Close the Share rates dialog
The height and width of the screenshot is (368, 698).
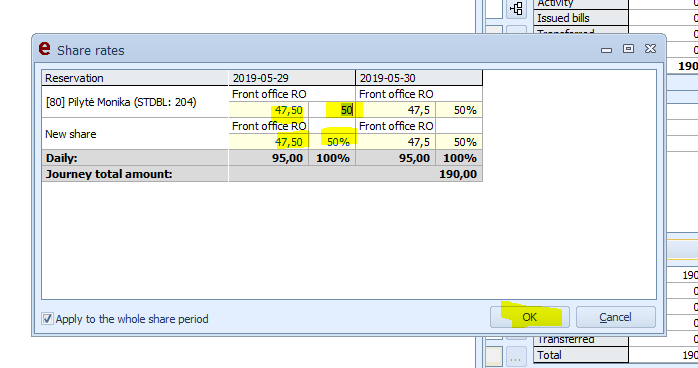(x=650, y=49)
